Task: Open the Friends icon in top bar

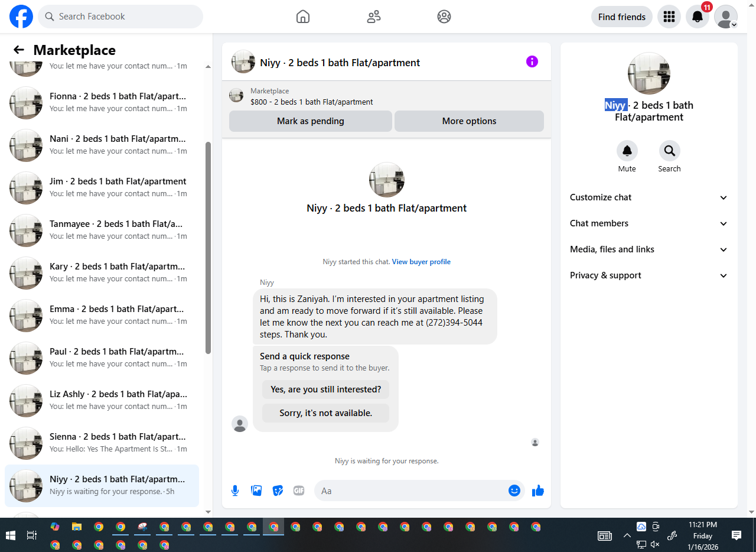Action: 374,17
